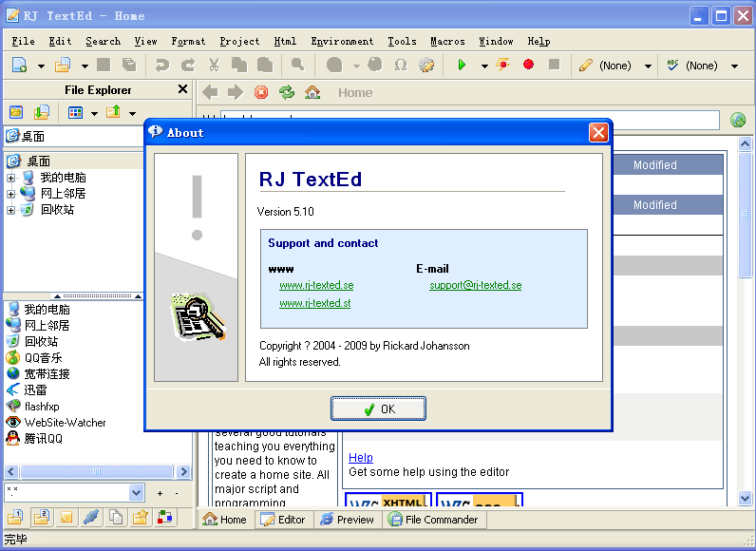
Task: Open the spell check (None) dropdown
Action: click(x=734, y=66)
